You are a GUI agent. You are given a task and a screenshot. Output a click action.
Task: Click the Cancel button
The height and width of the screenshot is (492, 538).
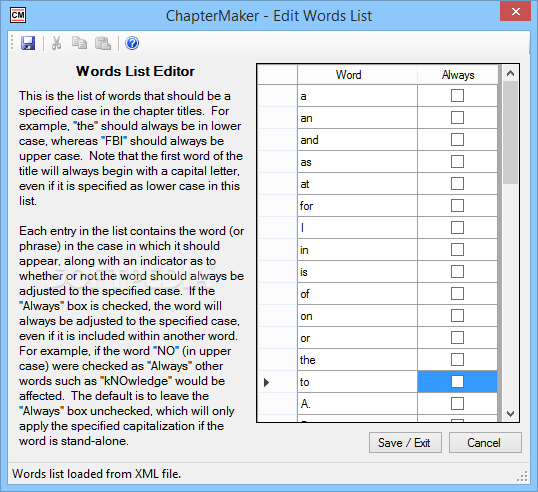click(485, 443)
